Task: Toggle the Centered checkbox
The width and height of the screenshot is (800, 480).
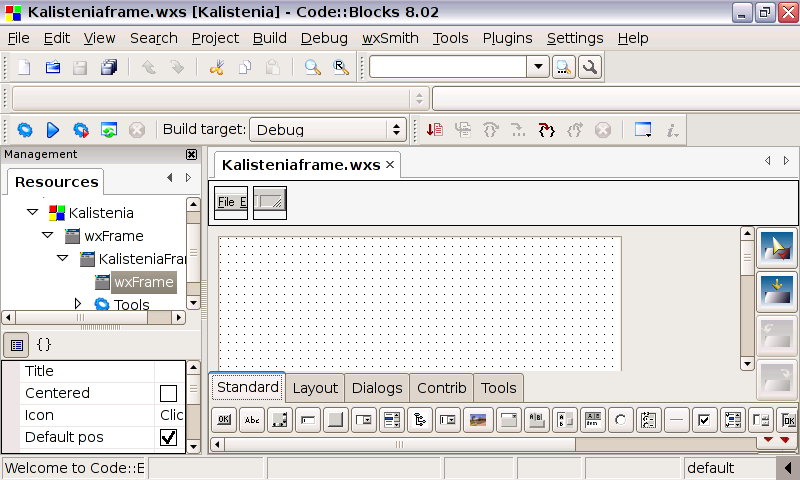Action: point(168,393)
